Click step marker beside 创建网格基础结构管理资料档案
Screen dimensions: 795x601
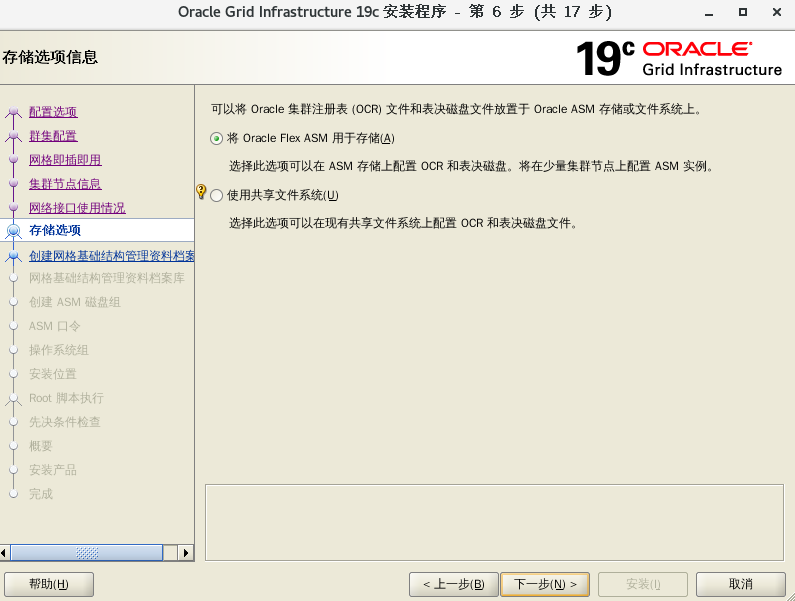tap(14, 256)
